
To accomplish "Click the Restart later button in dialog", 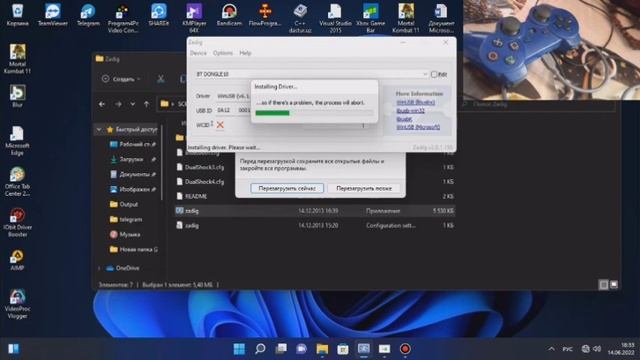I will (364, 188).
